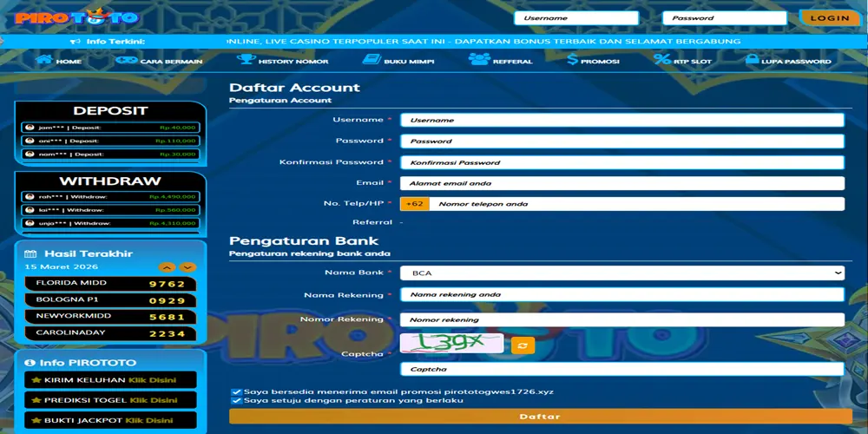Toggle promotional email consent checkbox
This screenshot has height=434, width=868.
pos(237,392)
